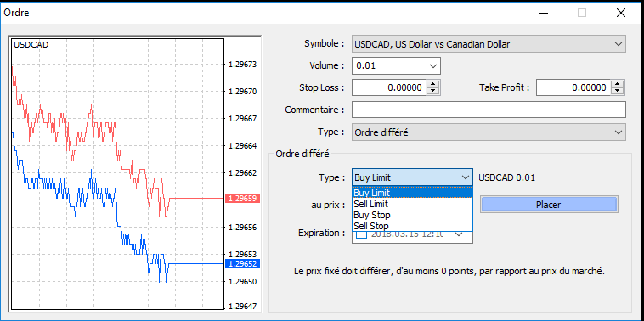Collapse the pending order Type combo box

412,177
